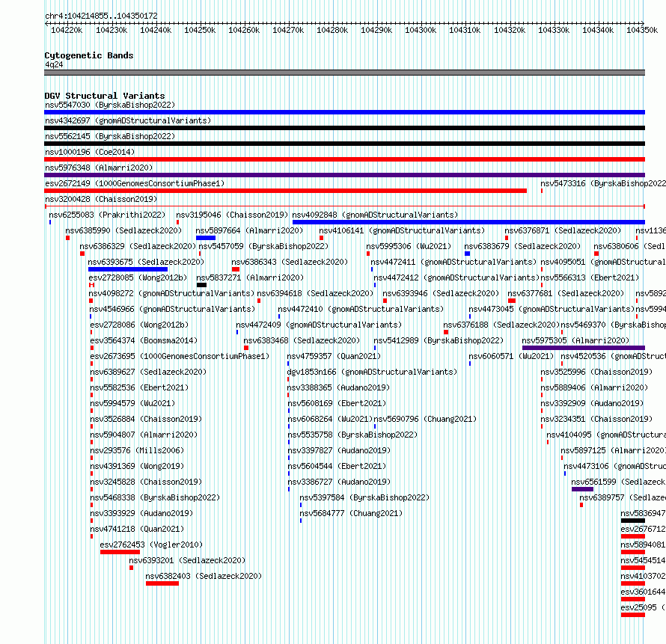Select the blue nsv6393675 variant bar

128,269
